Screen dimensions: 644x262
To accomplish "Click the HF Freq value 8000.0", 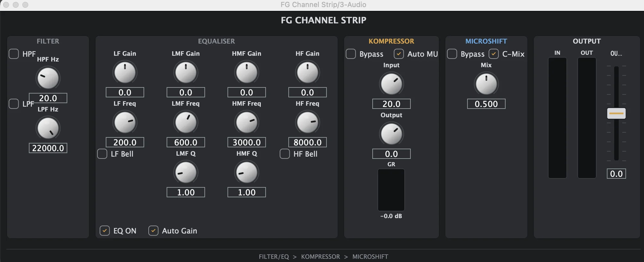I will coord(308,142).
